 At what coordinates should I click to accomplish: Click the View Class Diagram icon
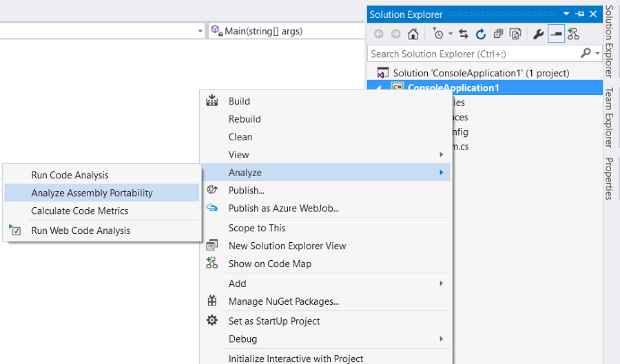pos(573,34)
